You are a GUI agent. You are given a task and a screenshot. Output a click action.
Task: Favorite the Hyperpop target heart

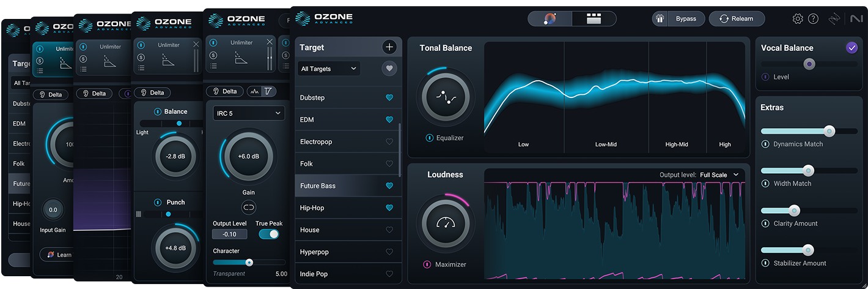389,252
